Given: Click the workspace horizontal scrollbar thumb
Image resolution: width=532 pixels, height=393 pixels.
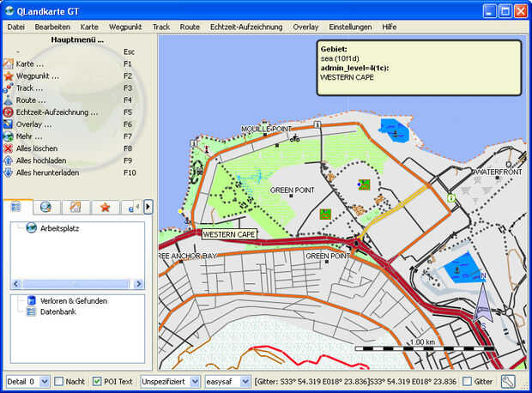Looking at the screenshot, I should [76, 284].
